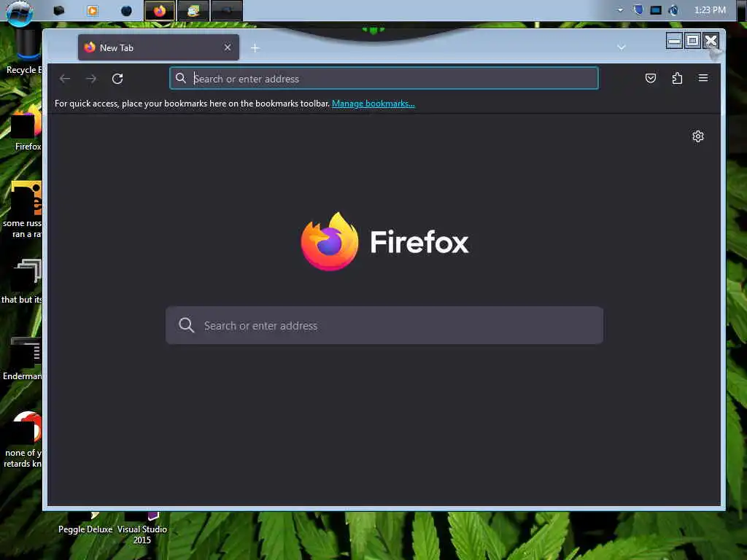Click the volume tray icon
The width and height of the screenshot is (747, 560).
pyautogui.click(x=673, y=10)
